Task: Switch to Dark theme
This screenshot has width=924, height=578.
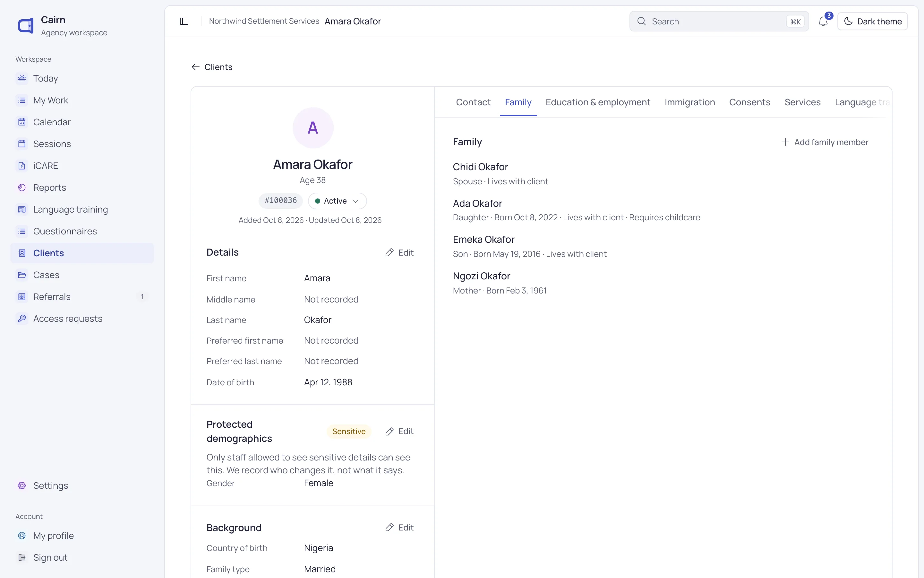Action: (872, 22)
